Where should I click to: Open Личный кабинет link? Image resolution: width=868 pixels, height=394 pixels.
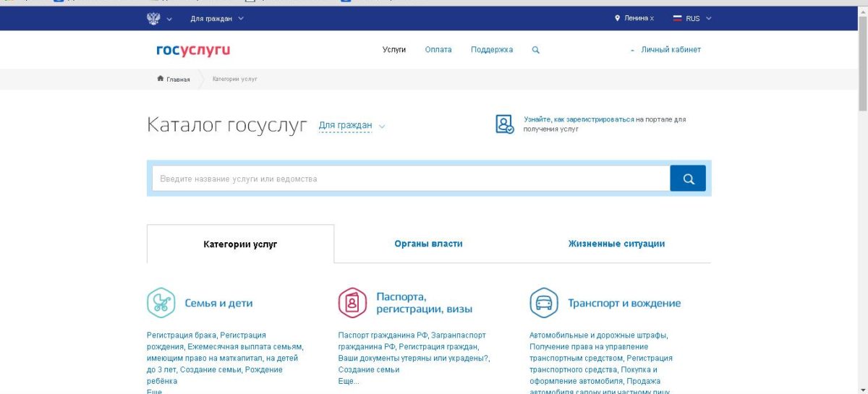point(671,50)
